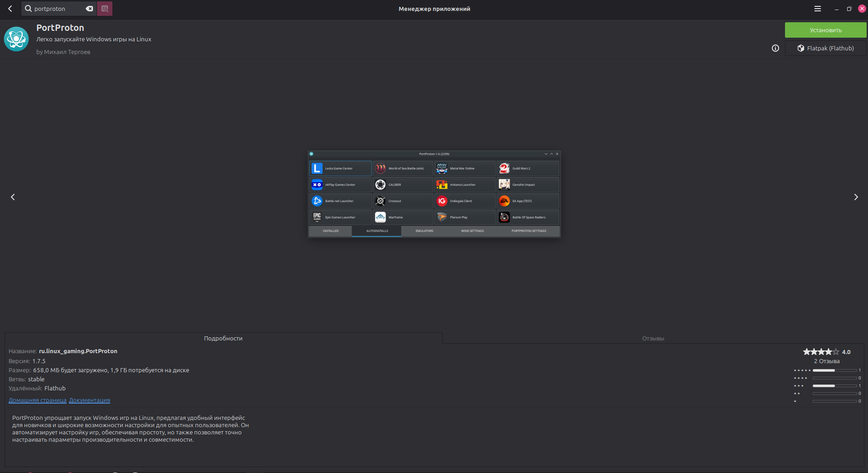Open the Flatpak (Flathub) source selector

(825, 48)
